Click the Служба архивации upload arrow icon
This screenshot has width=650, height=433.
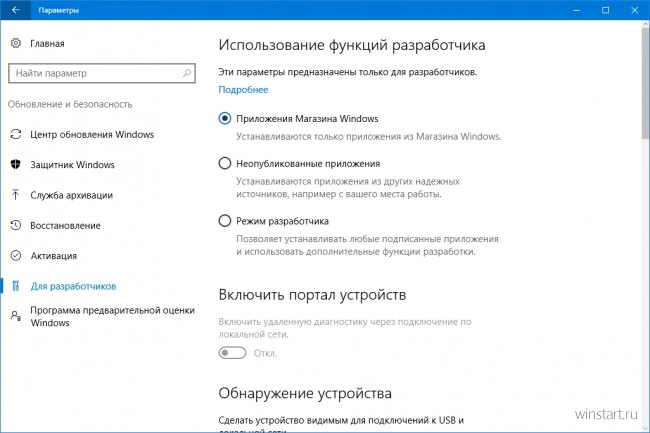pyautogui.click(x=16, y=195)
